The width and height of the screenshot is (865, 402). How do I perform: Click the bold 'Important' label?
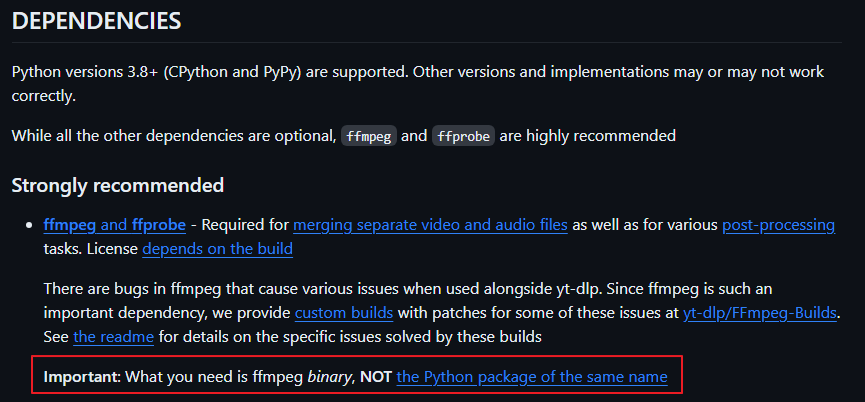click(x=80, y=378)
